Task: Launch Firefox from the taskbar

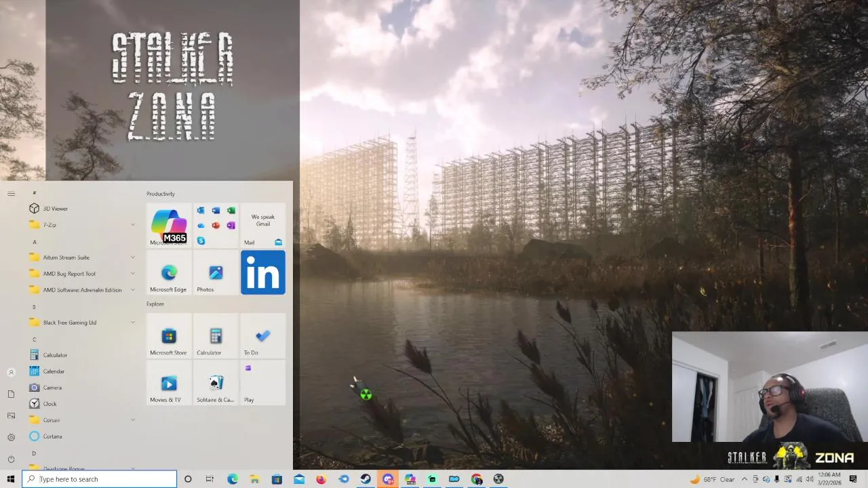Action: 321,479
